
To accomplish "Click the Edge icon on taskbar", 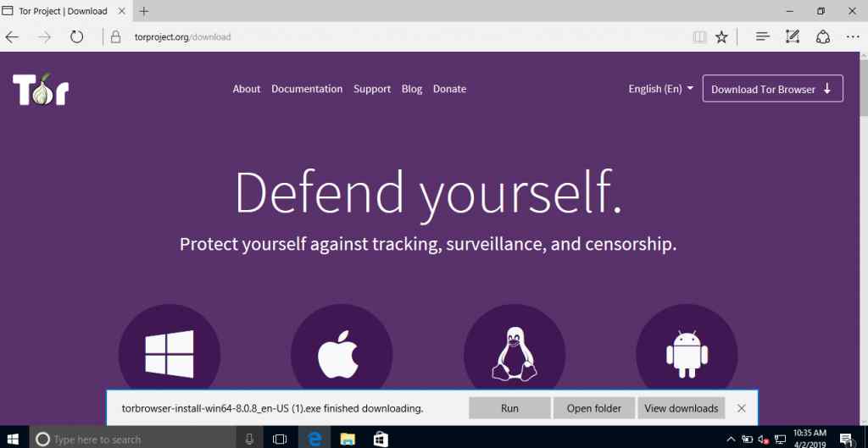I will coord(314,440).
